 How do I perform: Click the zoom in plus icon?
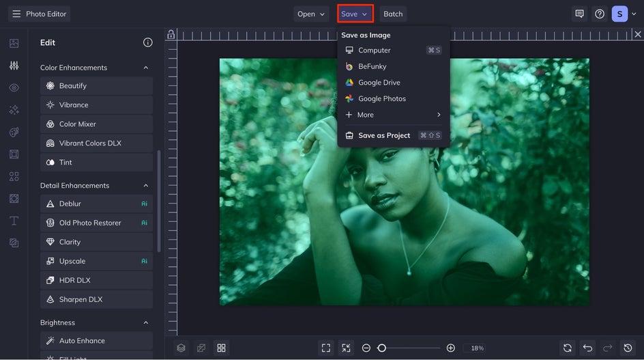coord(450,348)
